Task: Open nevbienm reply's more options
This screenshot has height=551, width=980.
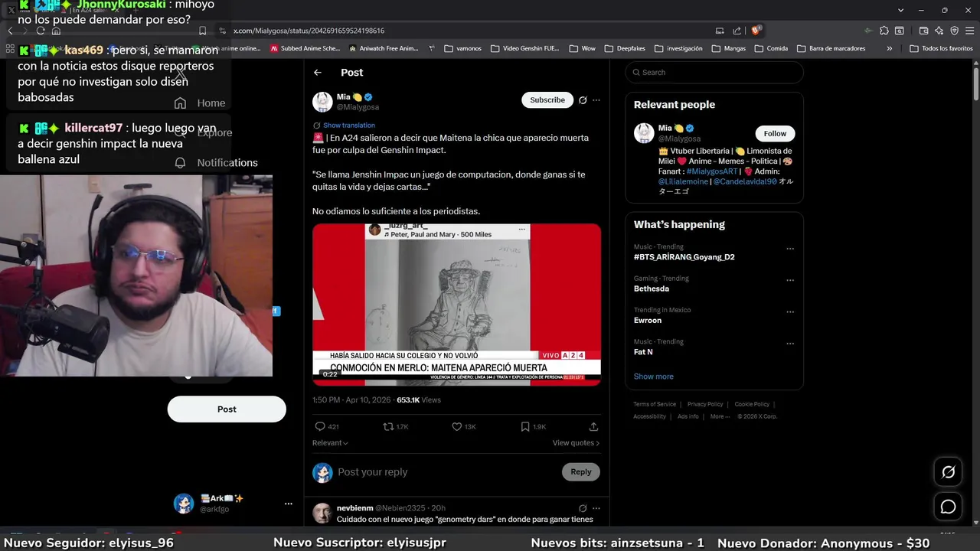Action: (x=596, y=508)
